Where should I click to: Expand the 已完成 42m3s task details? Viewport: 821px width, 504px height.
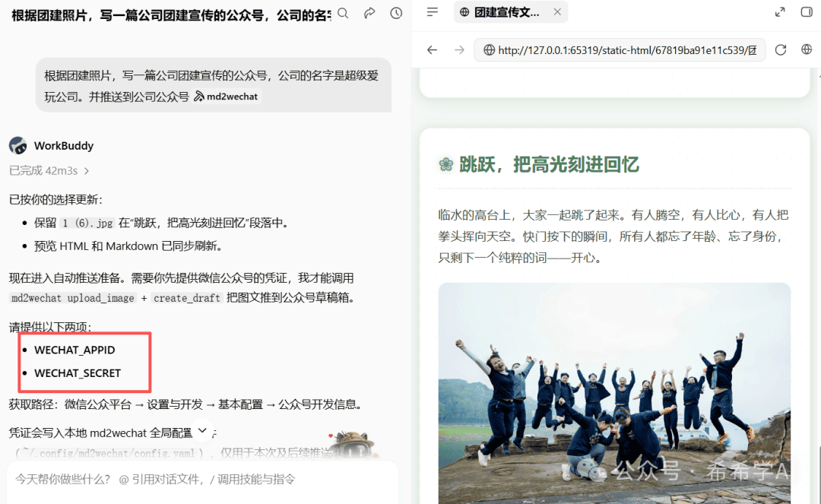pos(49,170)
